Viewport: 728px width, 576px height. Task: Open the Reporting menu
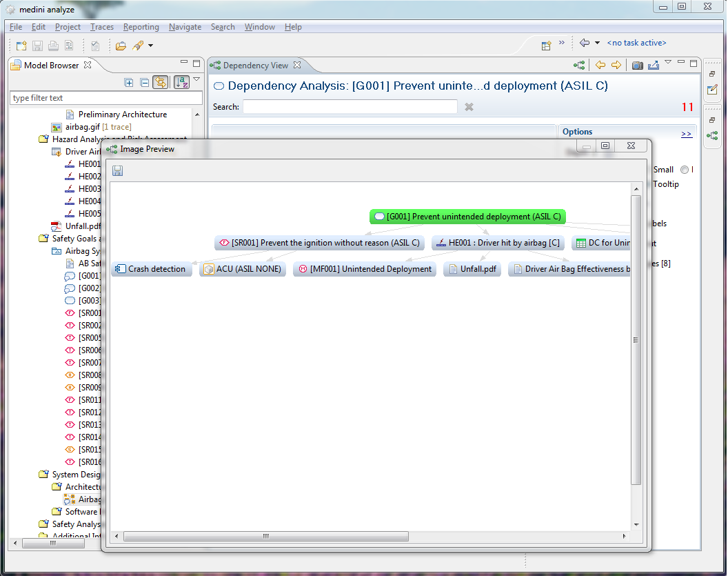point(141,27)
